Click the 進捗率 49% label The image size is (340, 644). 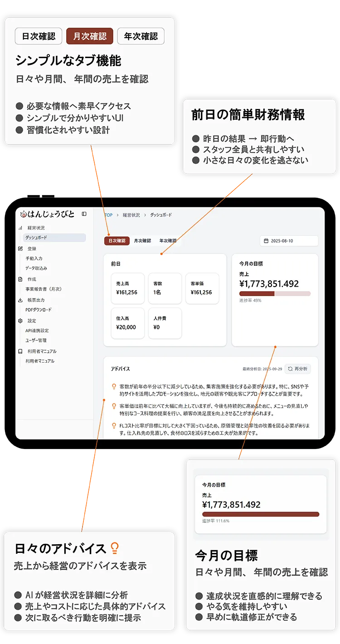pos(250,300)
